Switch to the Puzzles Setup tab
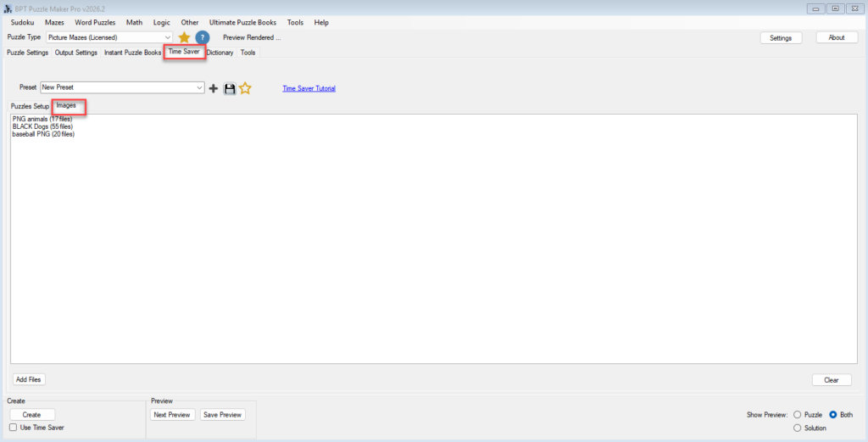The image size is (868, 442). coord(30,106)
